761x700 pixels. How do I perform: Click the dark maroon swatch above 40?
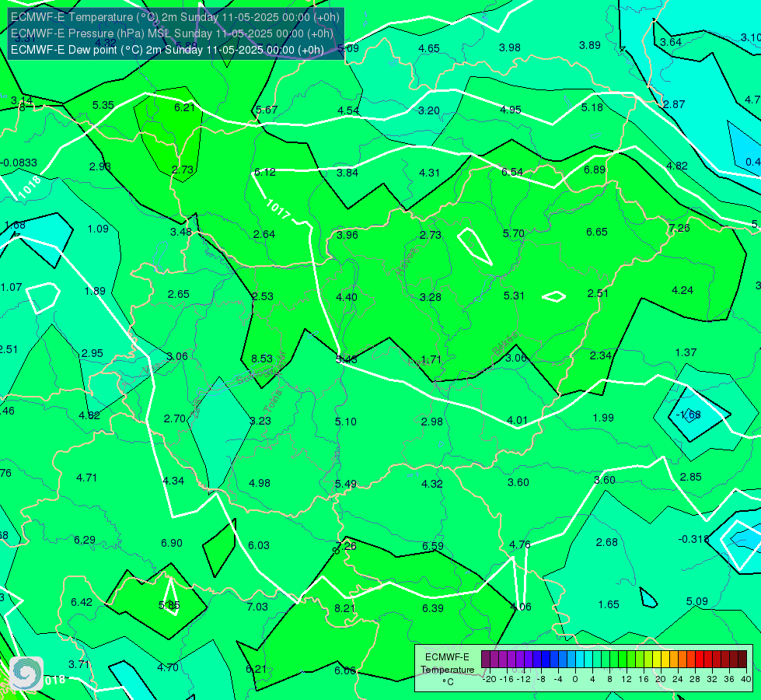point(742,660)
